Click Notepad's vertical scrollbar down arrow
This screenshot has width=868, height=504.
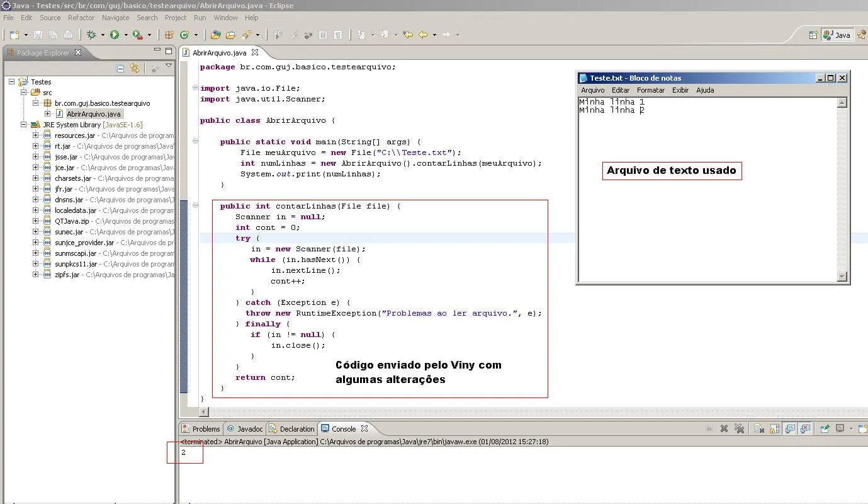842,276
